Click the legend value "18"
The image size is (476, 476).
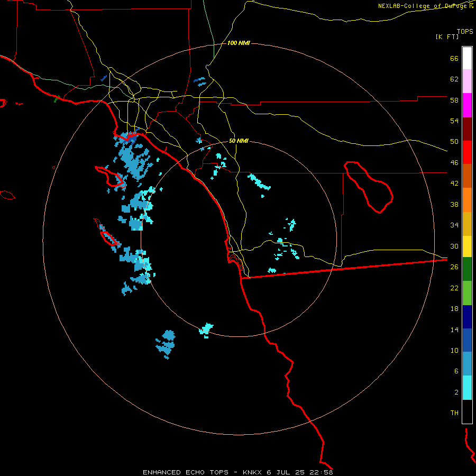(x=454, y=309)
